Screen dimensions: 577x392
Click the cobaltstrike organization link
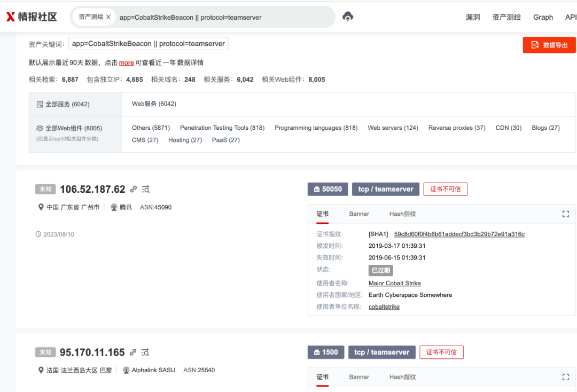pyautogui.click(x=384, y=307)
